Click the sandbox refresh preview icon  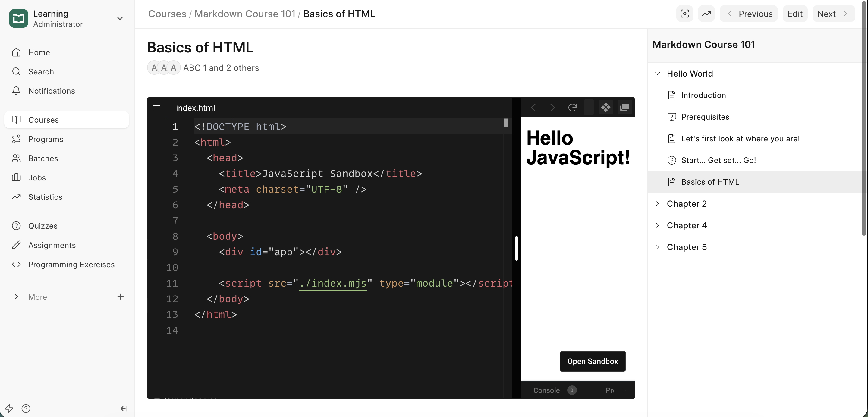(x=572, y=108)
